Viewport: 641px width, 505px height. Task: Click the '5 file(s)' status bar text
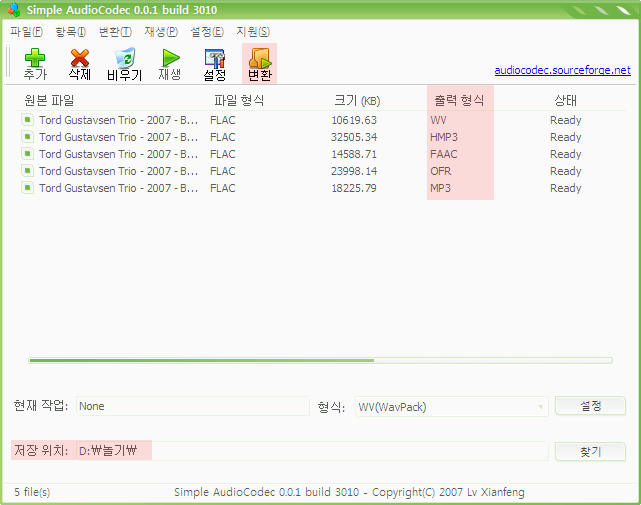[x=32, y=492]
